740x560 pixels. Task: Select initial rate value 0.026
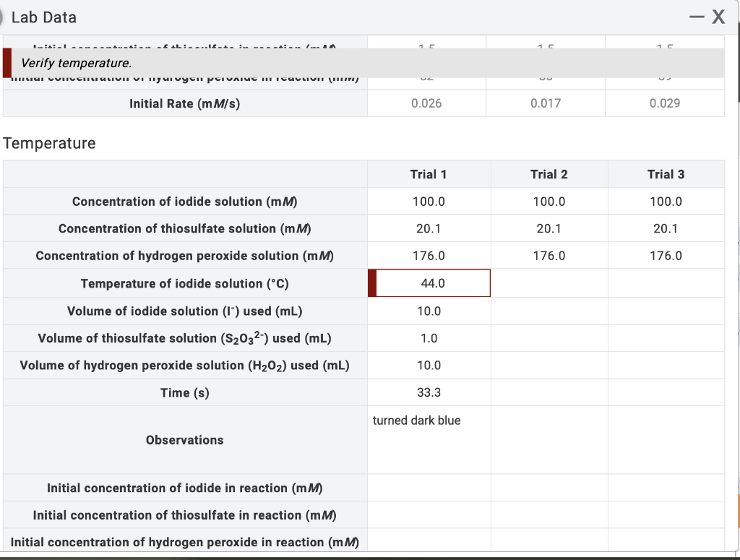point(426,103)
